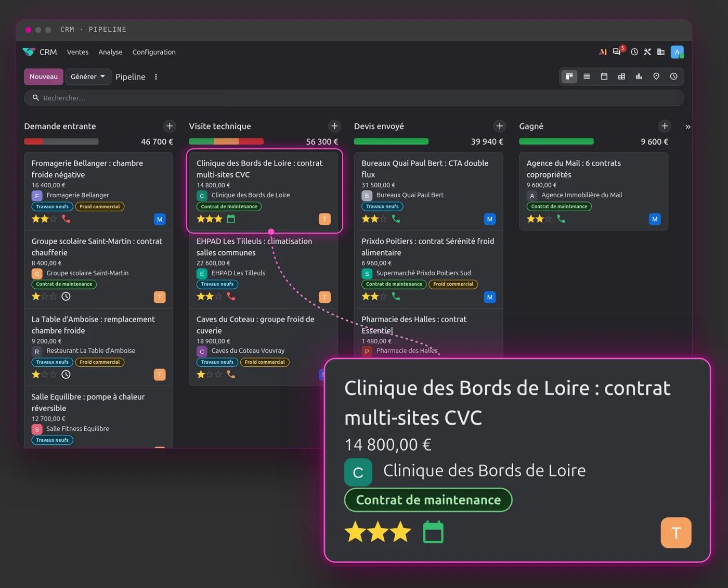Open the conversations icon with badge 5
Screen dimensions: 728x588
tap(617, 52)
